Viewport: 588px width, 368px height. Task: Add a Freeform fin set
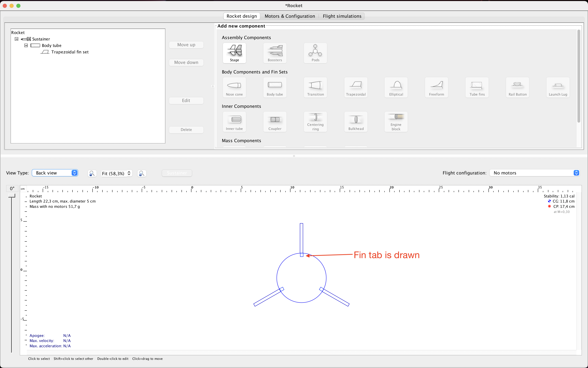(x=437, y=87)
